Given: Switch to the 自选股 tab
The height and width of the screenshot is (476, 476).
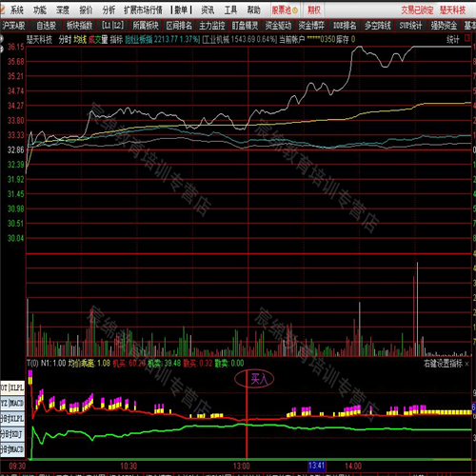Looking at the screenshot, I should [x=46, y=25].
